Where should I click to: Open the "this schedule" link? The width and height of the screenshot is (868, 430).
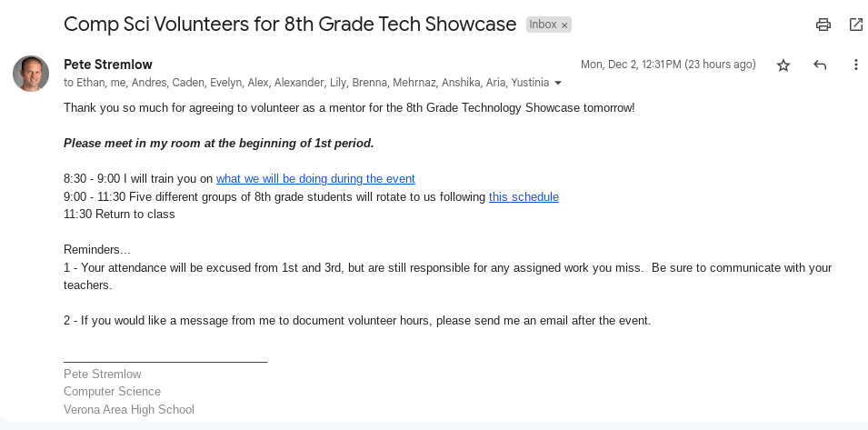tap(524, 196)
